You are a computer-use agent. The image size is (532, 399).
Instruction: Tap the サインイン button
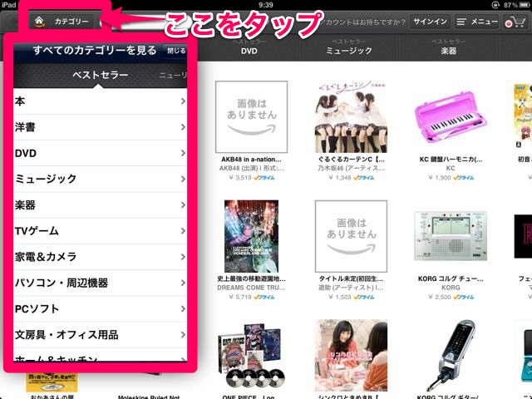point(430,22)
